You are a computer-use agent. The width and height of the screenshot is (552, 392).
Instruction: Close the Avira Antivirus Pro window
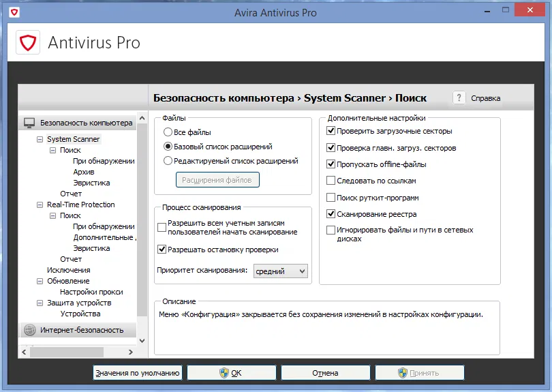(x=530, y=10)
